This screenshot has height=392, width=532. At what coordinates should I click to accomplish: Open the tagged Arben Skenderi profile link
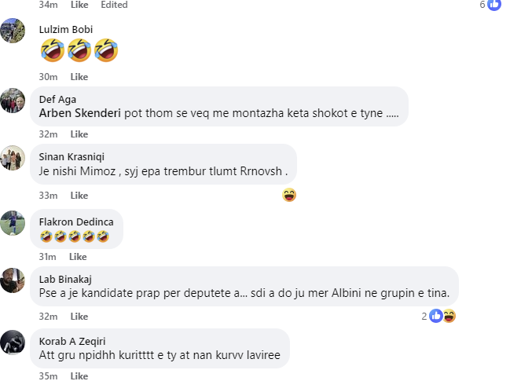coord(79,113)
